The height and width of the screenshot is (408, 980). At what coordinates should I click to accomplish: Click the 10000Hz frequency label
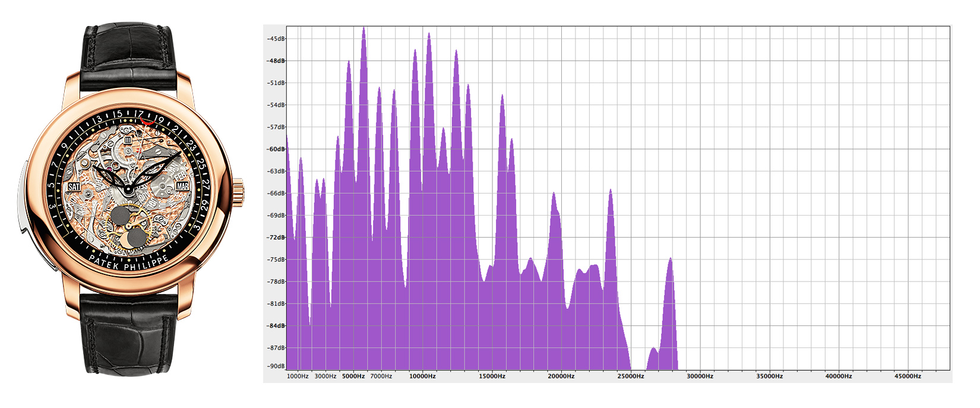[422, 376]
